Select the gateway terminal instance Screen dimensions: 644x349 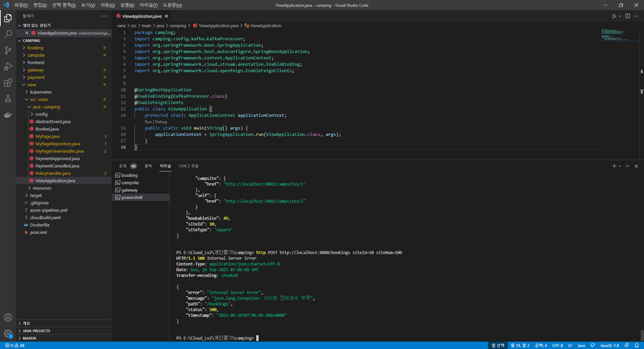pos(129,190)
